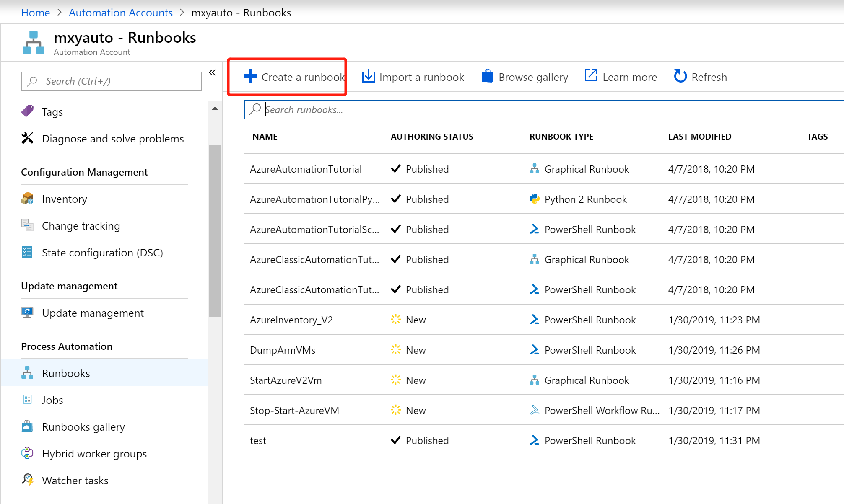Click the Refresh circular arrow icon

680,76
